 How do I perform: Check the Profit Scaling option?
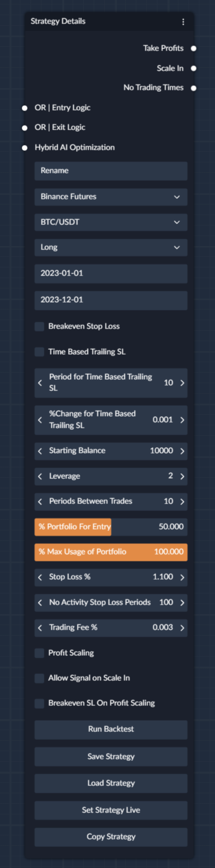pyautogui.click(x=39, y=653)
